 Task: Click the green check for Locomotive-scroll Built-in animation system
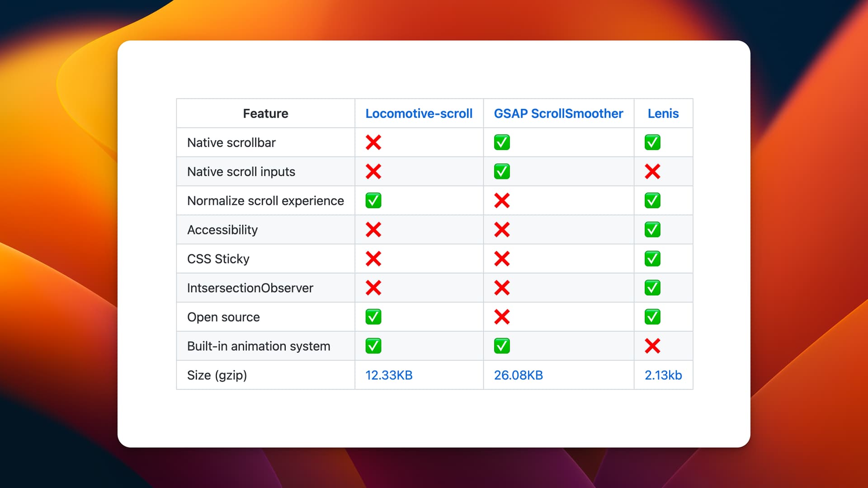(x=373, y=346)
